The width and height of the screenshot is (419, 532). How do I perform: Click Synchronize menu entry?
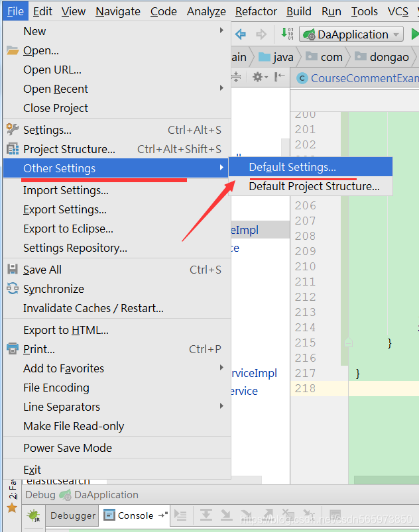[117, 289]
